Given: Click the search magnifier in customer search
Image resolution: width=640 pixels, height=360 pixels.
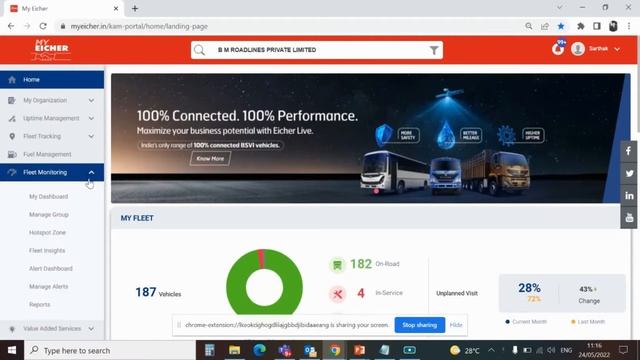Looking at the screenshot, I should [x=200, y=50].
